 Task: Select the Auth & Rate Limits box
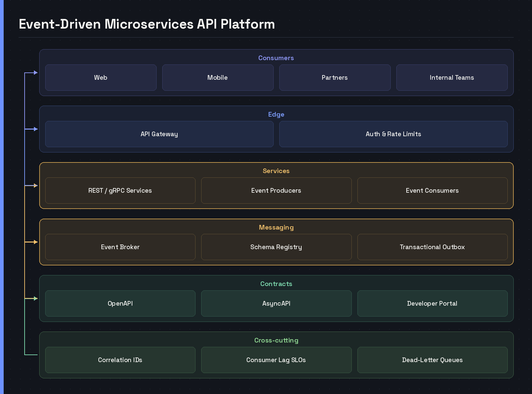[x=393, y=134]
